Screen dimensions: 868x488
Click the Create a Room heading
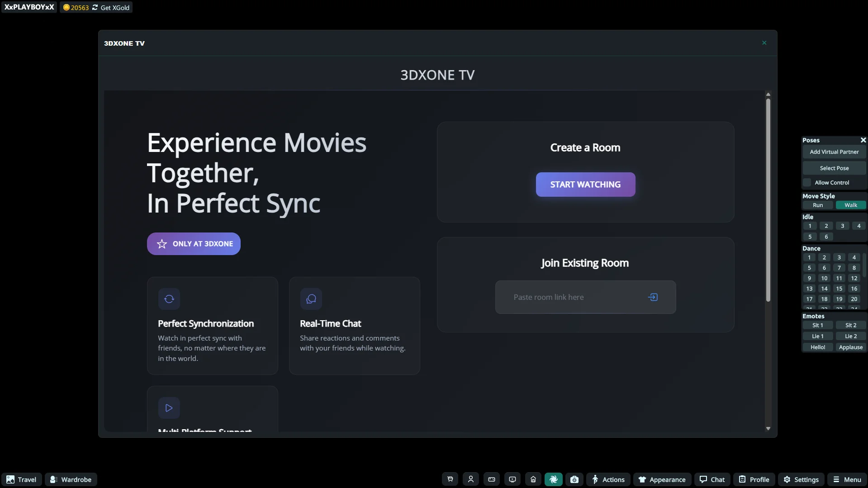click(x=585, y=148)
